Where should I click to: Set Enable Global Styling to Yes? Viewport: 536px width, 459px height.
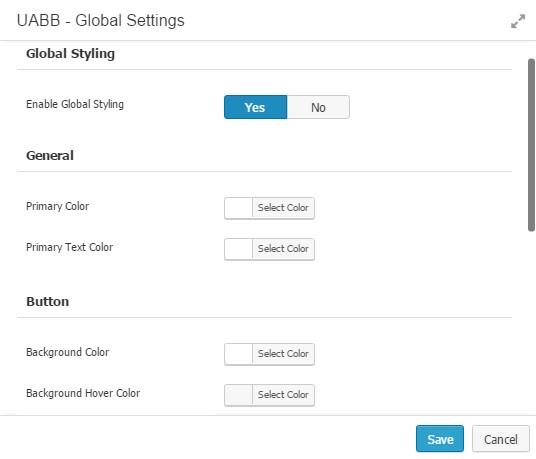pos(255,107)
